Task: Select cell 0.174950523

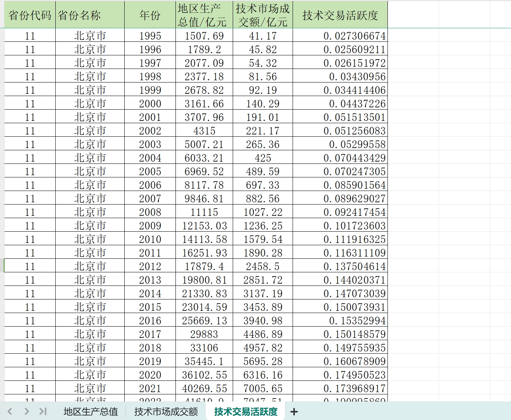Action: click(x=340, y=375)
